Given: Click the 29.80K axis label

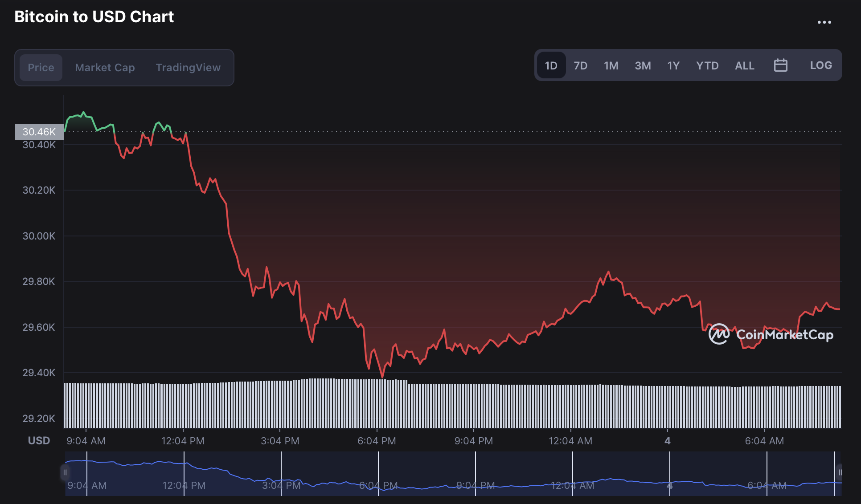Looking at the screenshot, I should [x=39, y=281].
